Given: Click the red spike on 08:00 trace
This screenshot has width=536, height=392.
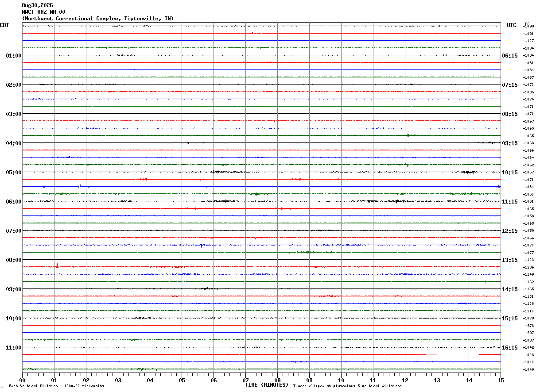Looking at the screenshot, I should (57, 266).
